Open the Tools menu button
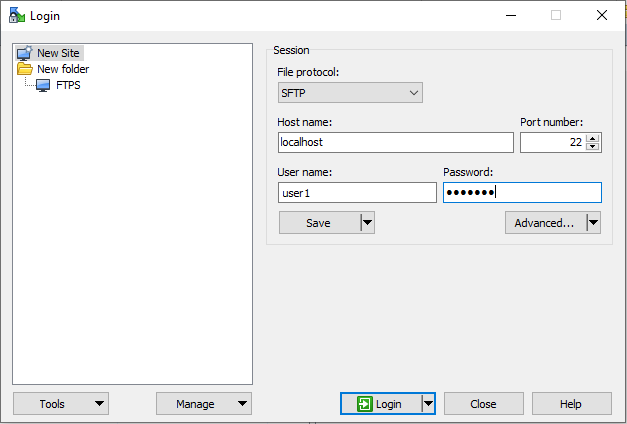This screenshot has height=424, width=627. 60,404
